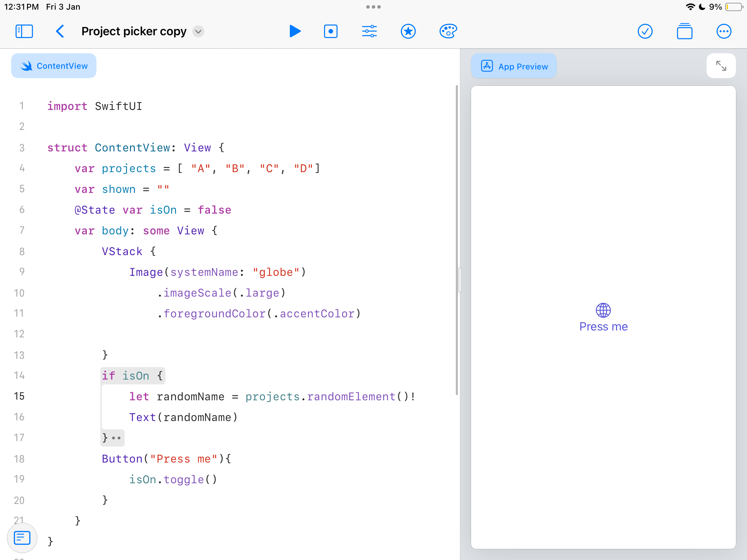This screenshot has height=560, width=747.
Task: Click the battery status indicator
Action: pyautogui.click(x=734, y=7)
